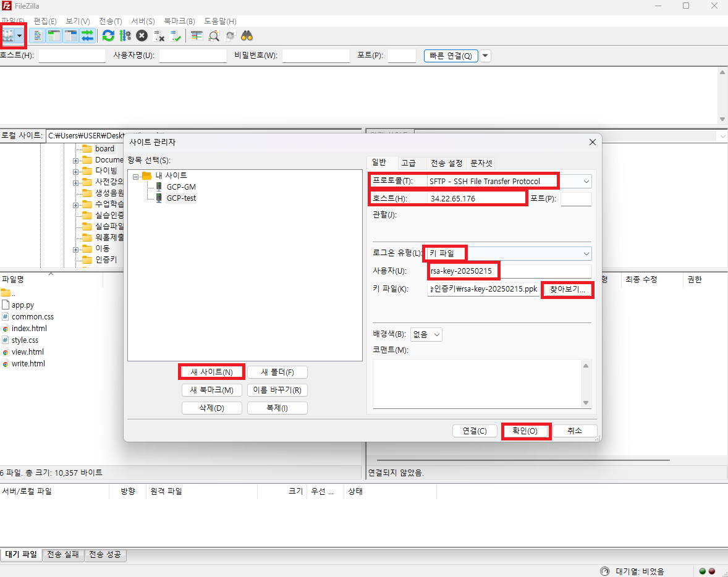Switch to the 문자셋 tab

click(x=481, y=163)
